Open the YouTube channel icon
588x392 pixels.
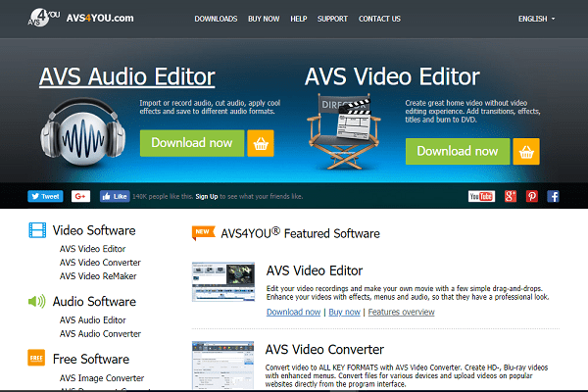[x=481, y=196]
